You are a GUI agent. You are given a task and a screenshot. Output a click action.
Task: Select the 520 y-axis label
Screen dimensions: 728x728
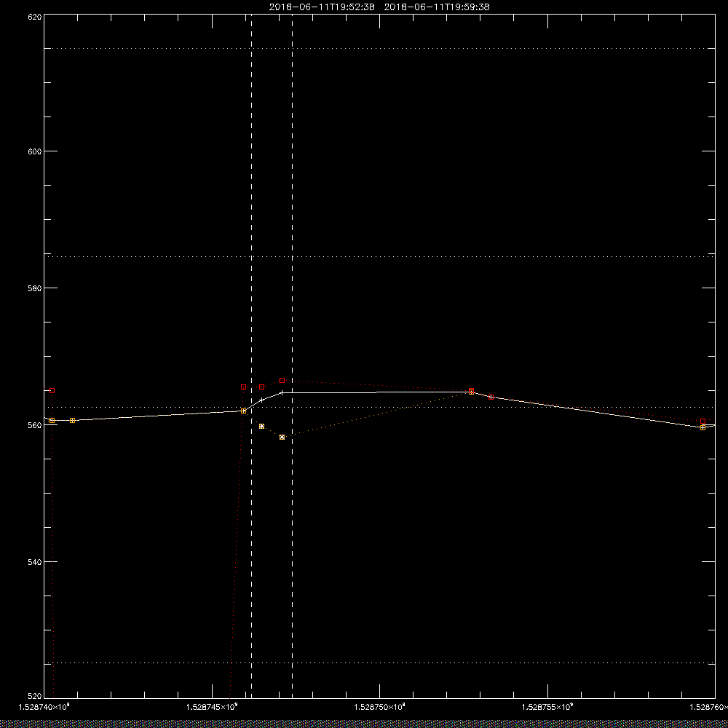(36, 696)
